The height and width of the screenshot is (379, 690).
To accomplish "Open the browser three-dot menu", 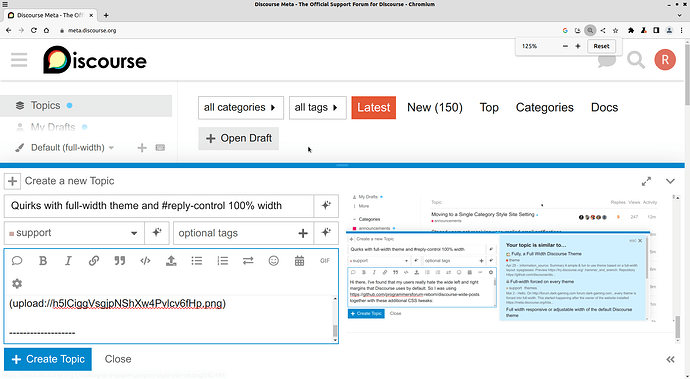I will point(682,30).
